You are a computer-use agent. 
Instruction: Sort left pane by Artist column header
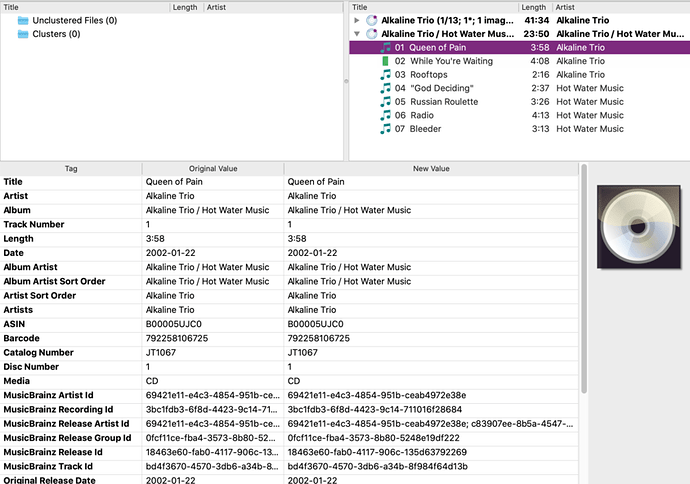274,7
